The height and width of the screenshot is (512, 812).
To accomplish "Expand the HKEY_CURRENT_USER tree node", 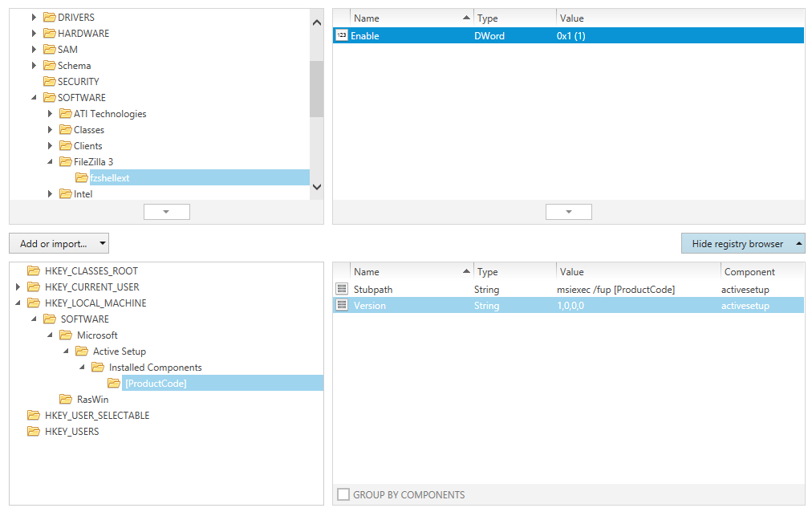I will pyautogui.click(x=18, y=287).
